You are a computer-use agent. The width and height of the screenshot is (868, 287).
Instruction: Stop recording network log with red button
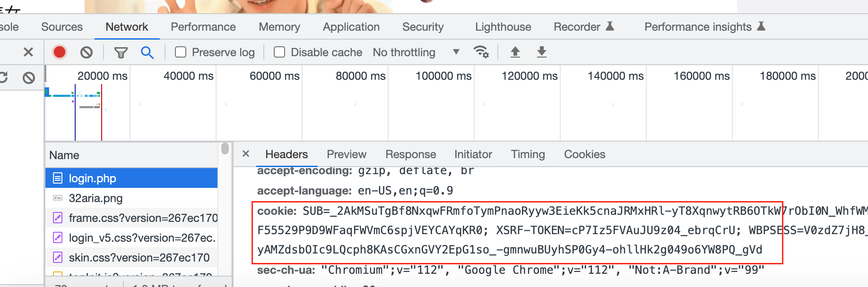pyautogui.click(x=60, y=52)
